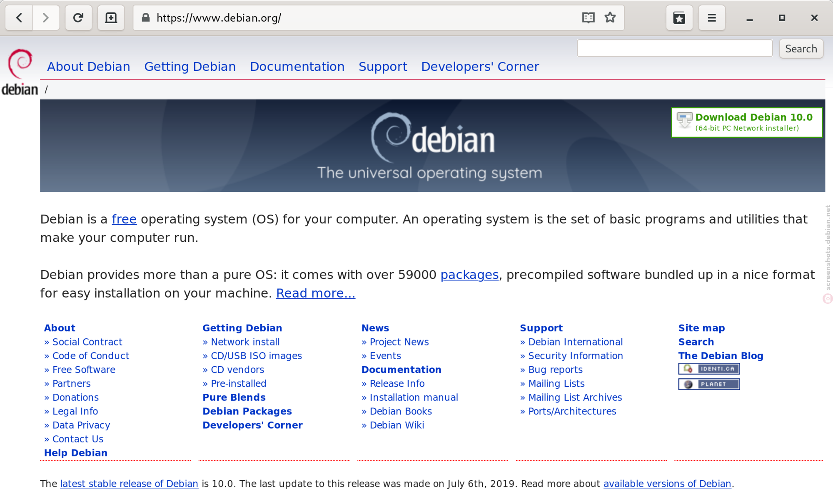Click the Planet badge icon
Viewport: 833px width, 504px height.
tap(709, 384)
